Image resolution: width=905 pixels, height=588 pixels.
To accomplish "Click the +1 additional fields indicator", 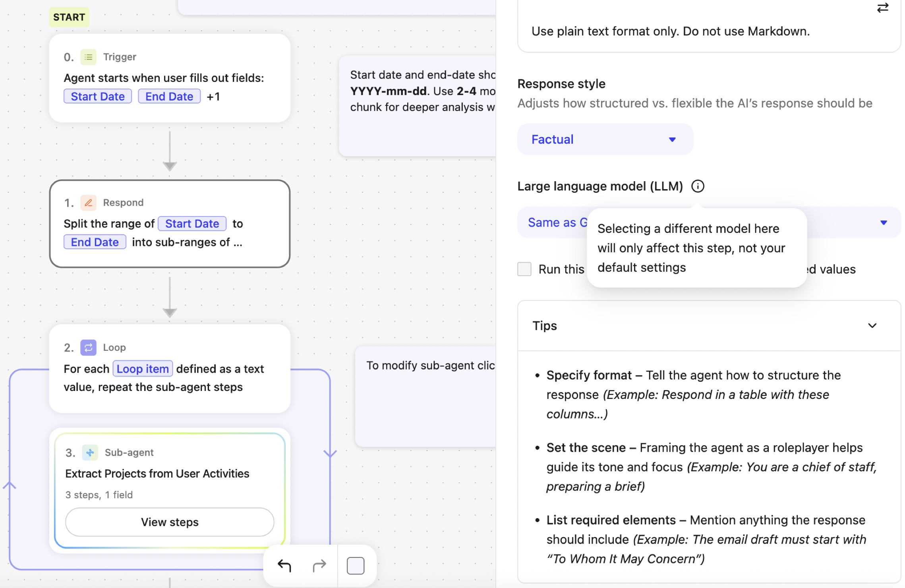I will click(213, 97).
